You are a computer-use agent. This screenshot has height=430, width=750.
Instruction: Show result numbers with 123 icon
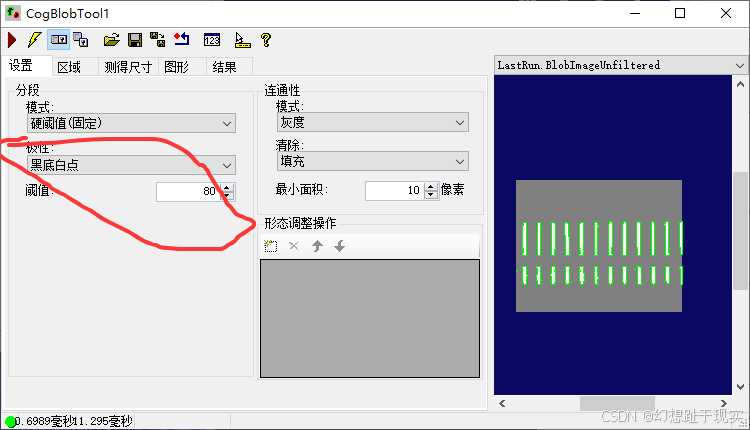[x=211, y=40]
